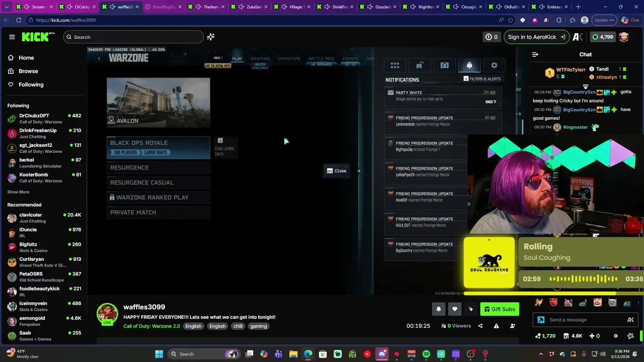Click the address bar URL
This screenshot has width=644, height=362.
(66, 20)
